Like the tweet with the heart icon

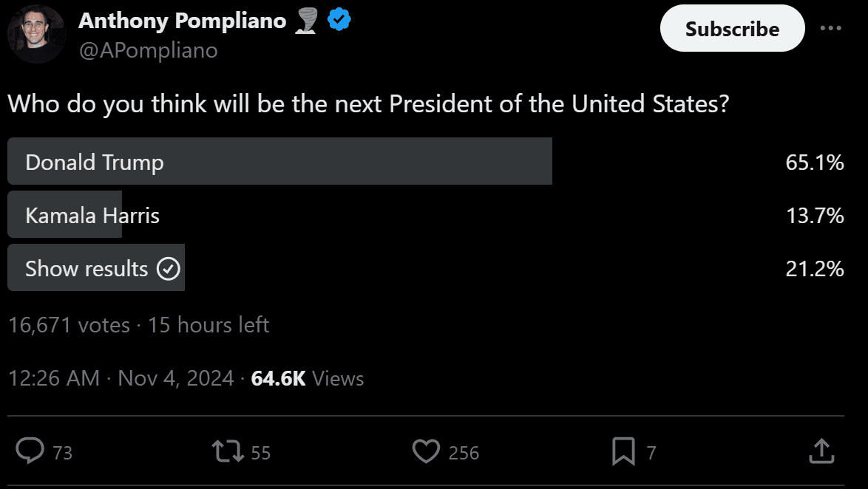coord(426,451)
